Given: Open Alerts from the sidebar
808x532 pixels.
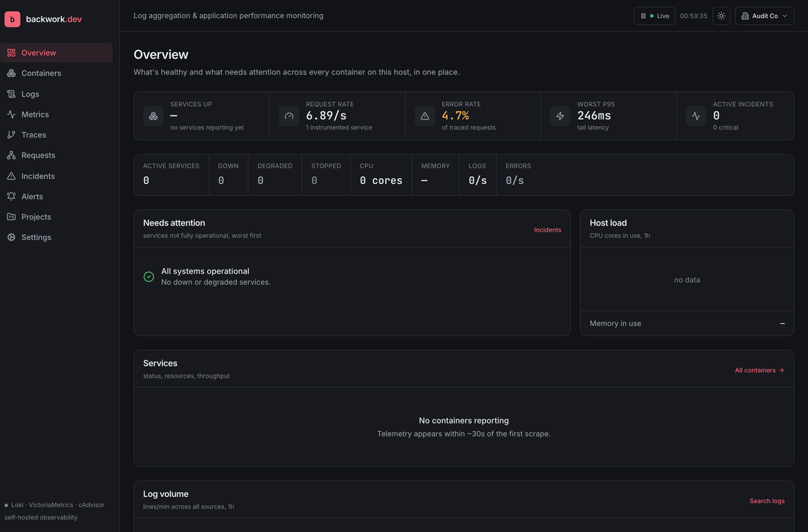Looking at the screenshot, I should (57, 197).
